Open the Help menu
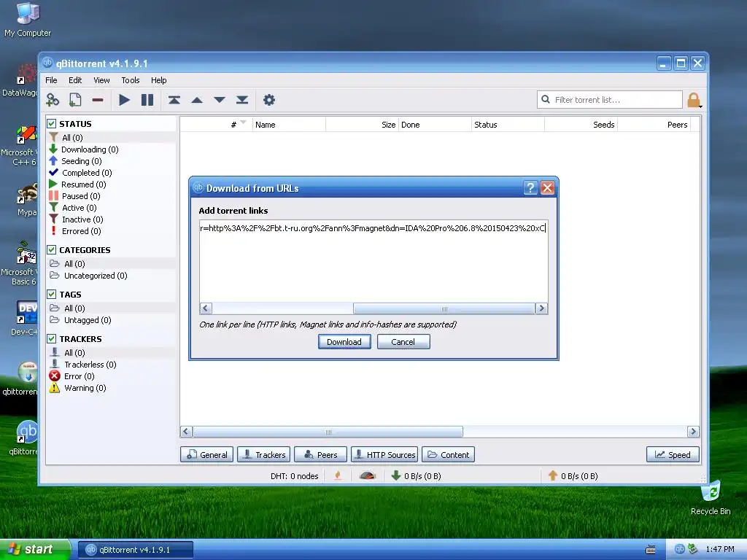 (158, 80)
